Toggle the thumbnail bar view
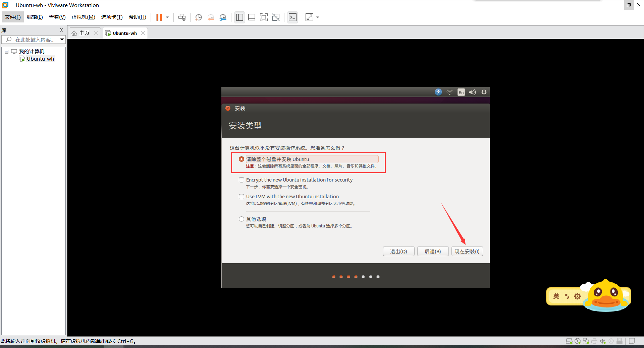Screen dimensions: 644x348 252,17
